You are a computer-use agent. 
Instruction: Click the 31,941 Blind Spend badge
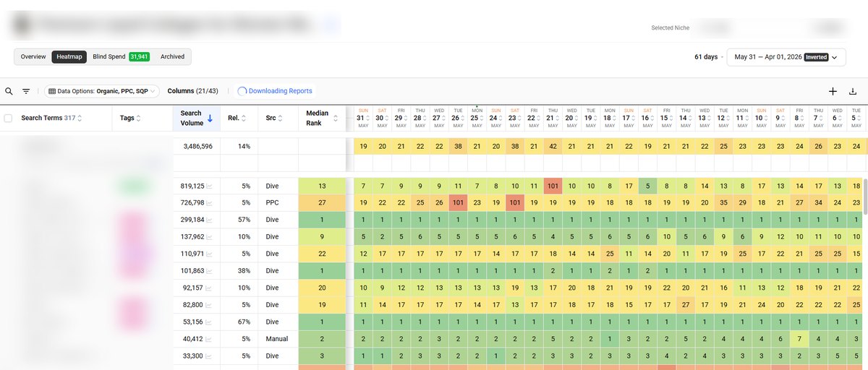[x=140, y=56]
